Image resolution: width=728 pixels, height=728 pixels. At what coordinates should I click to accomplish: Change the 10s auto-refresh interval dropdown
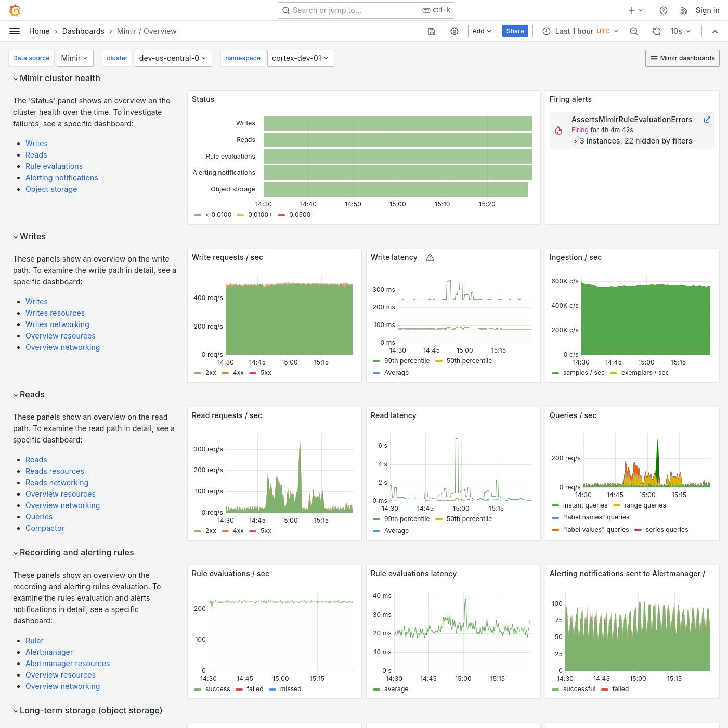tap(680, 31)
